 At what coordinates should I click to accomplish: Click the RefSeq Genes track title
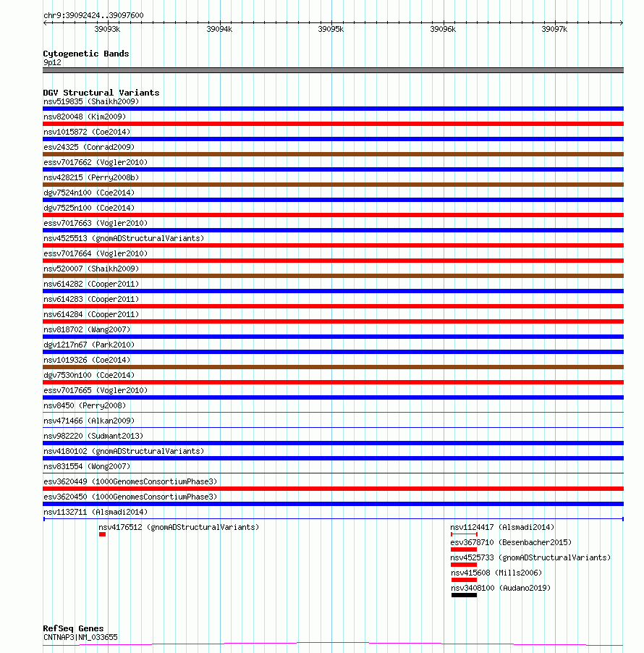73,628
